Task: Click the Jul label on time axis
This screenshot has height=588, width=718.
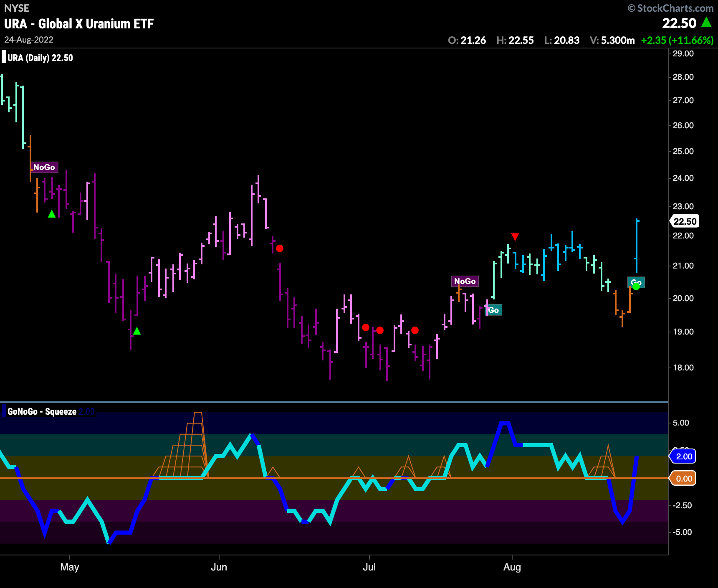Action: (369, 567)
